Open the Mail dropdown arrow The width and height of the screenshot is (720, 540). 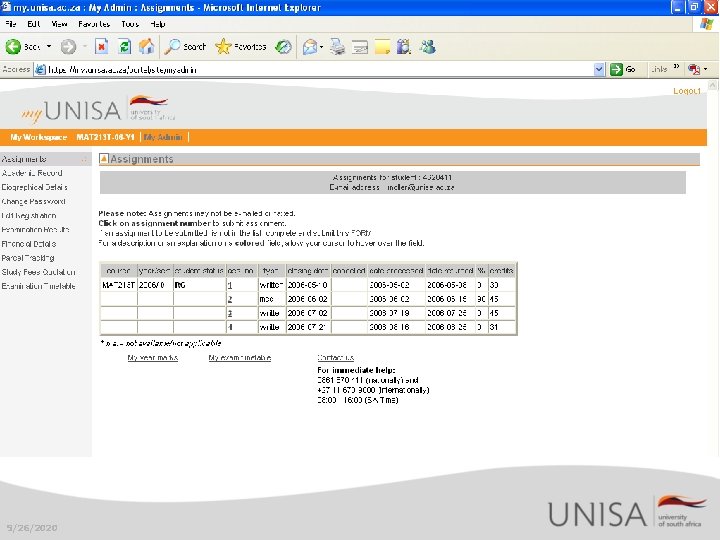pyautogui.click(x=321, y=46)
